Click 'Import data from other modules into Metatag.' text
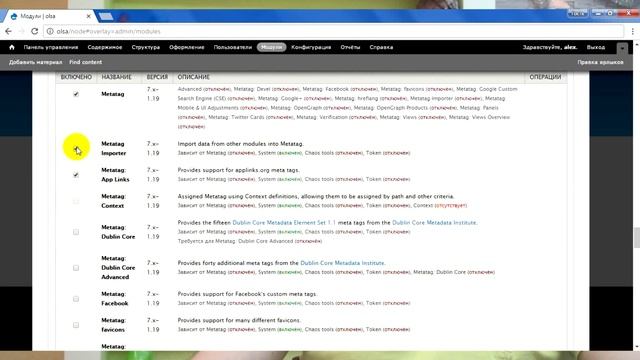This screenshot has width=640, height=360. (x=240, y=144)
